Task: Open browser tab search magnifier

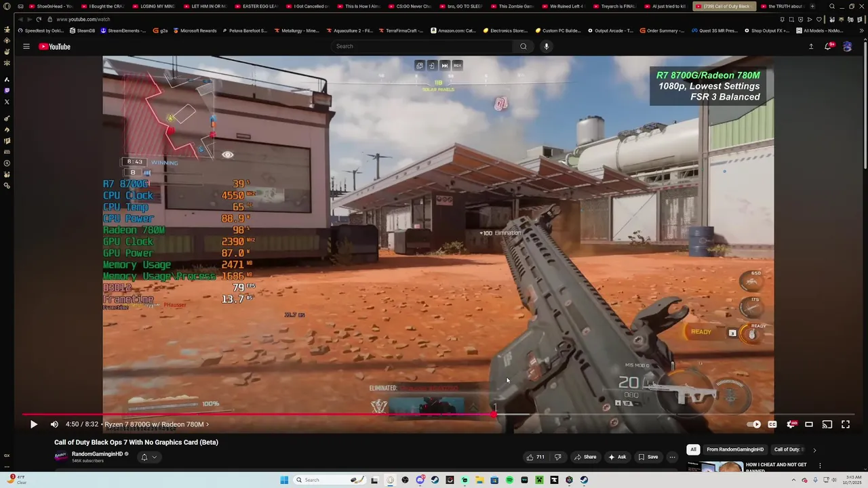Action: coord(832,6)
